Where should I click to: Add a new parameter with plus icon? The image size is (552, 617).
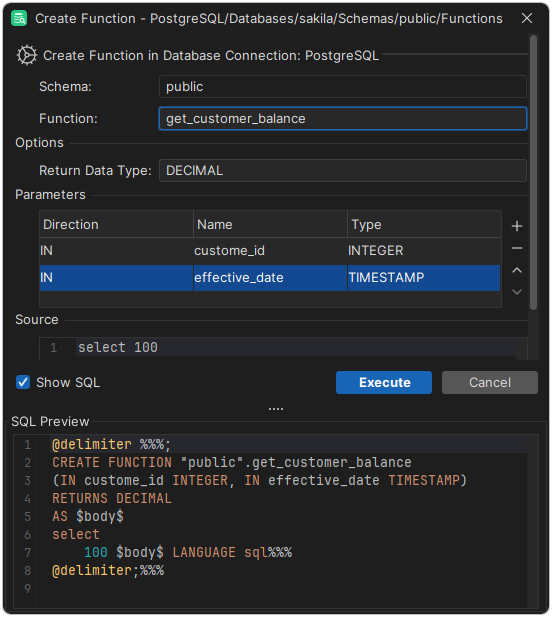(x=517, y=226)
